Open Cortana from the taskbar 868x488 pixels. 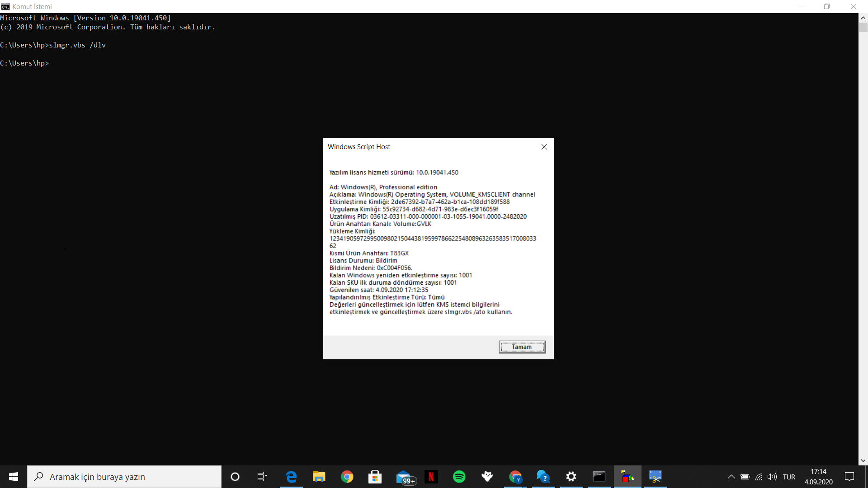235,477
